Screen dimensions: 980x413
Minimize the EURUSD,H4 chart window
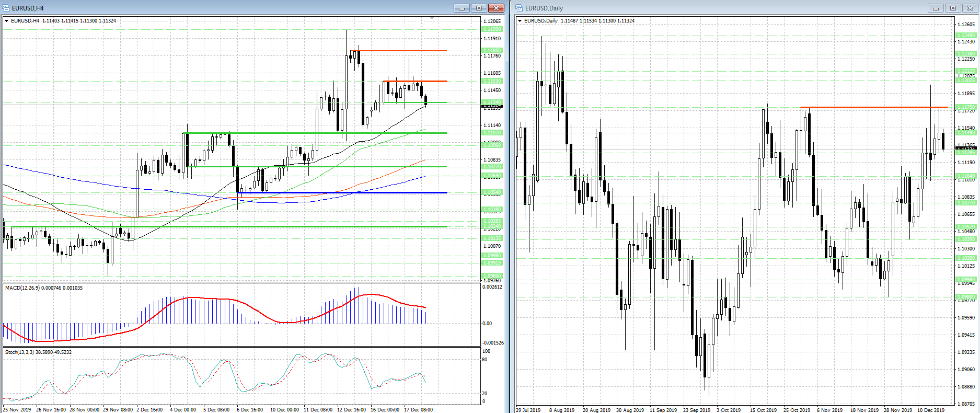click(x=462, y=8)
